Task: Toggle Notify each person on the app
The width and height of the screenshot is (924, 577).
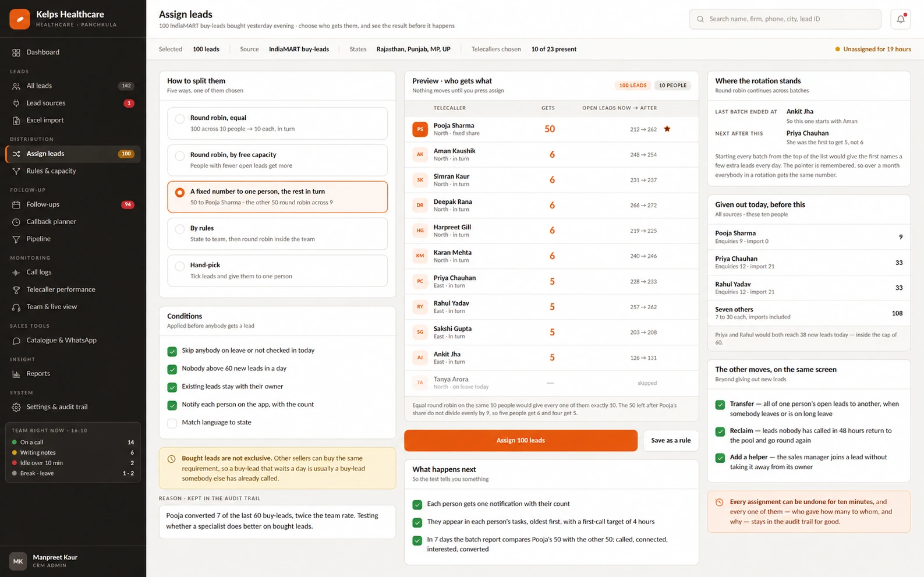Action: pos(172,405)
